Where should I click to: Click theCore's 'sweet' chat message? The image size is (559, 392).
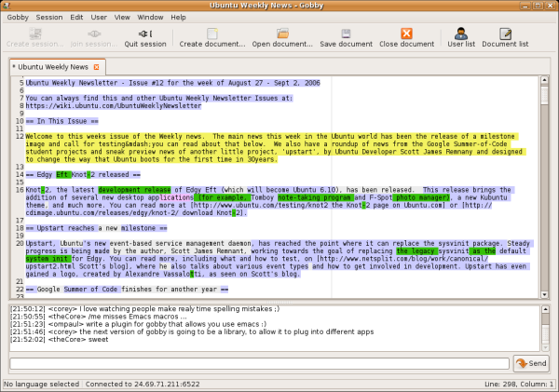tap(60, 340)
